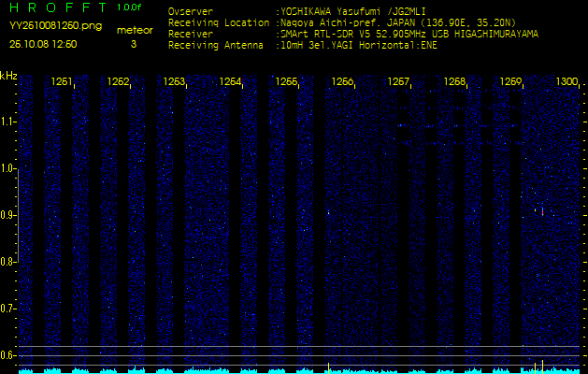Image resolution: width=588 pixels, height=374 pixels.
Task: Click the 1254 time marker
Action: click(x=230, y=81)
